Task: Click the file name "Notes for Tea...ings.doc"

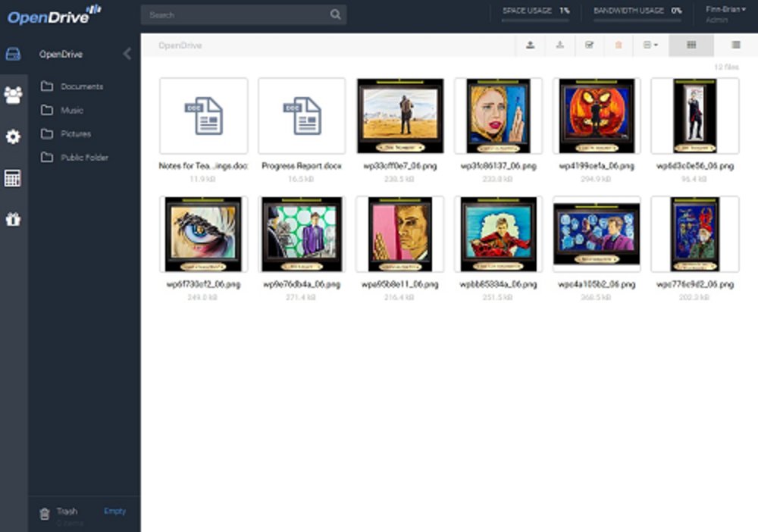Action: [203, 166]
